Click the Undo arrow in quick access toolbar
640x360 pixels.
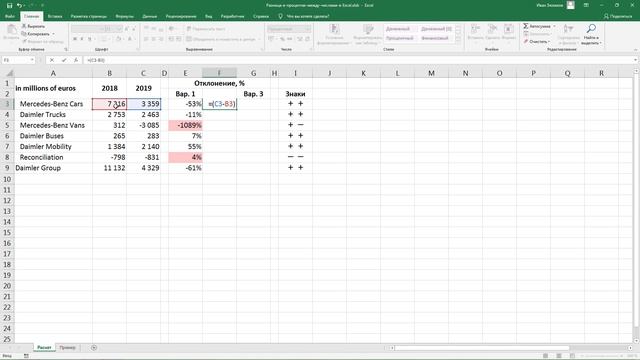click(x=19, y=5)
